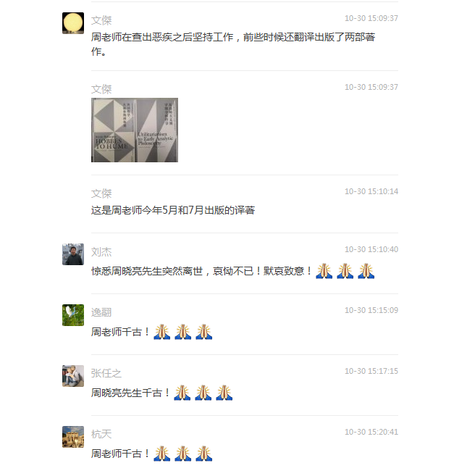Open 杭天's building avatar
This screenshot has height=476, width=454.
(73, 437)
